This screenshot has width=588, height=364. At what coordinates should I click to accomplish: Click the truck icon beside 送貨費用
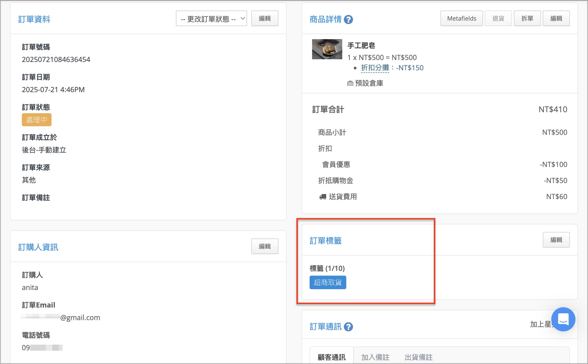tap(323, 197)
